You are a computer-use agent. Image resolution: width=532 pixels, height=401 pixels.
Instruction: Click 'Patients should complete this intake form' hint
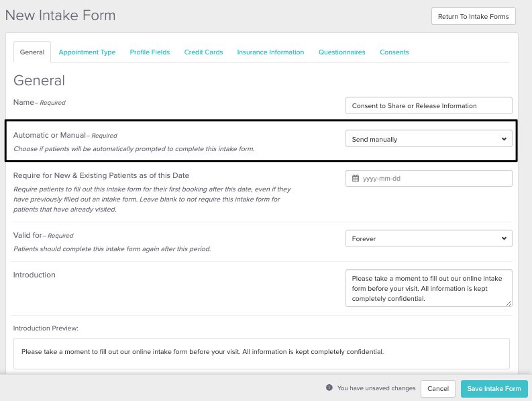[112, 249]
